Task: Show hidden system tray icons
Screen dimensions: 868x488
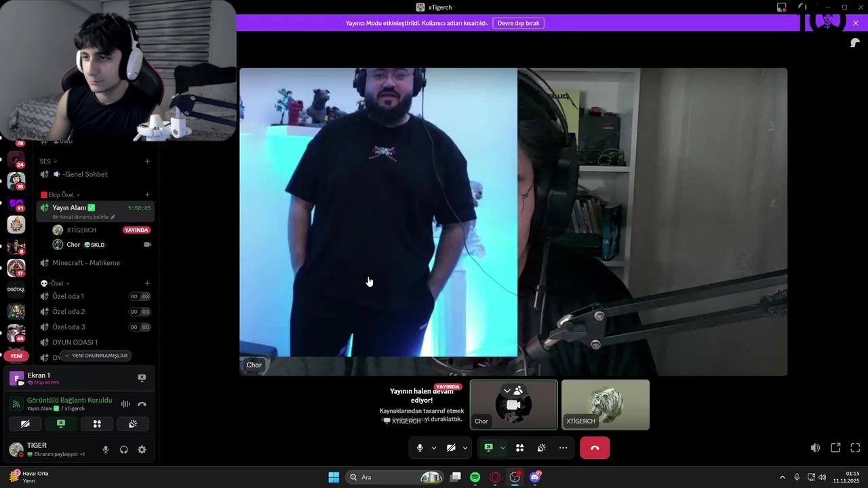Action: point(782,477)
